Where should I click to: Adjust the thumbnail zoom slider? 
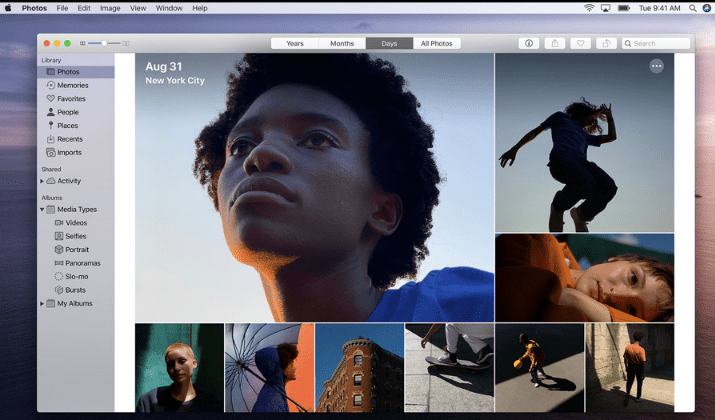click(104, 43)
